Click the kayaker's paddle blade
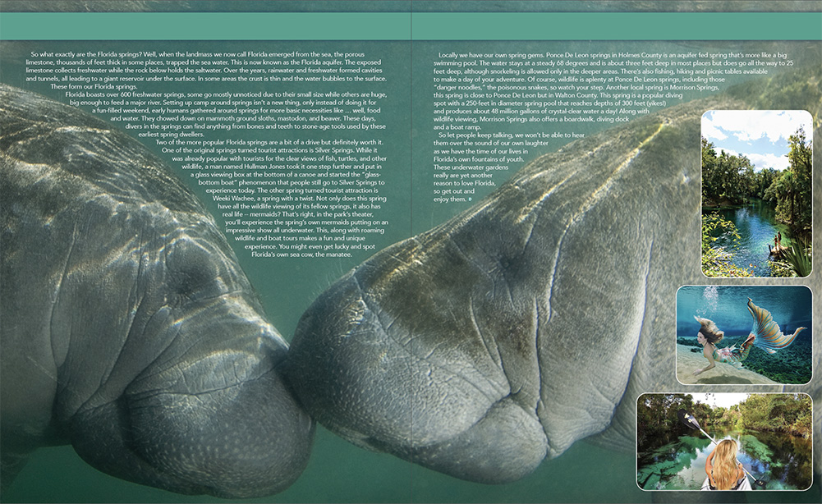 pos(690,423)
